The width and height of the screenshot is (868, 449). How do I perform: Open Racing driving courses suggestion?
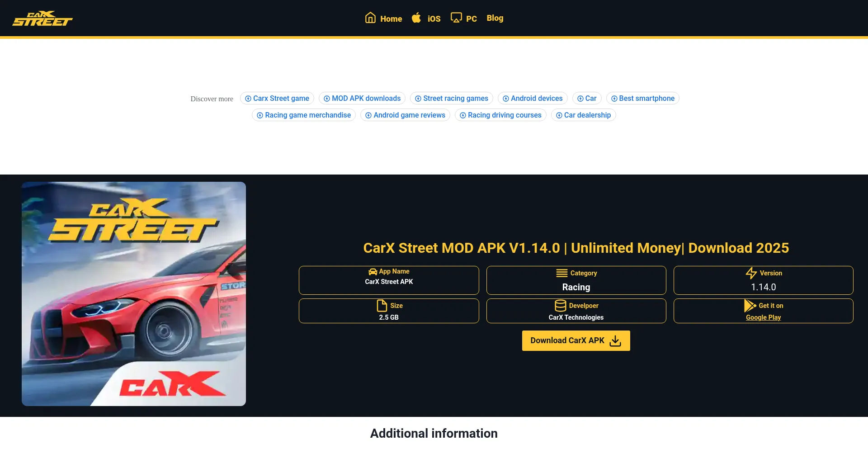click(x=500, y=115)
